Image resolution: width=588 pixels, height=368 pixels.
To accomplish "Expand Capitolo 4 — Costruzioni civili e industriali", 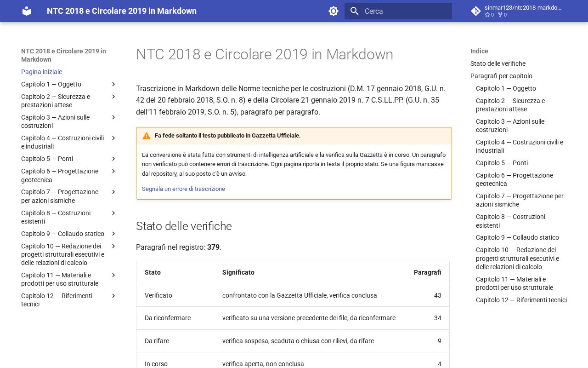I will point(113,138).
